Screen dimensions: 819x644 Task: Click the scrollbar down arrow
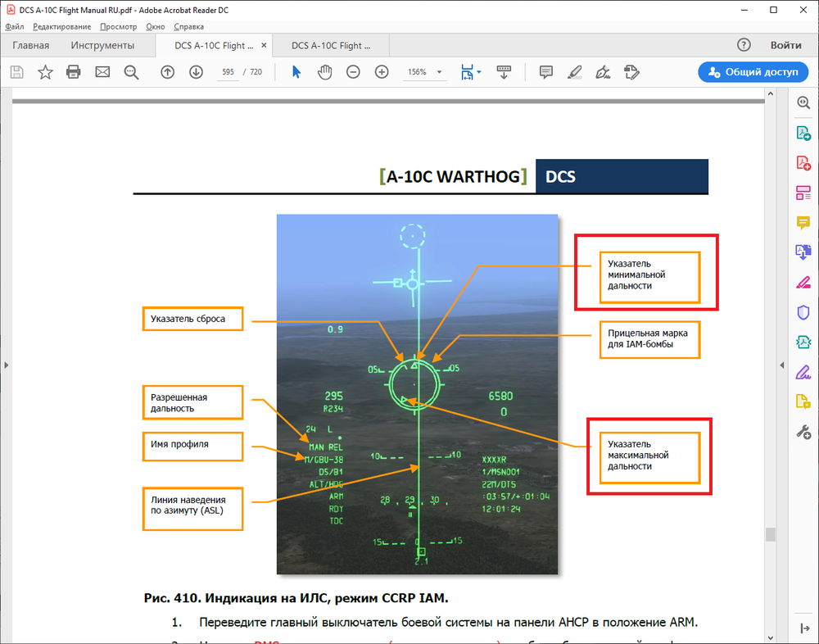(770, 638)
